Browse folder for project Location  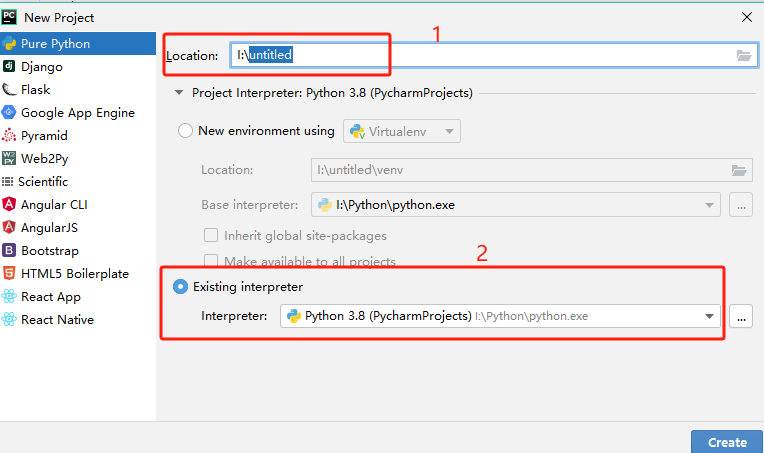pos(744,56)
